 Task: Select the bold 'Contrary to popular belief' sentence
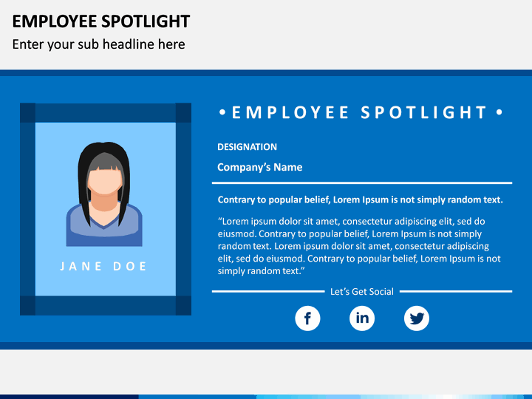(361, 199)
